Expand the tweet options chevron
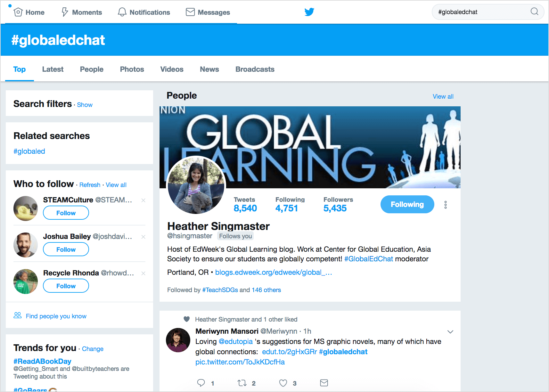Screen dimensions: 549x392 click(x=450, y=332)
